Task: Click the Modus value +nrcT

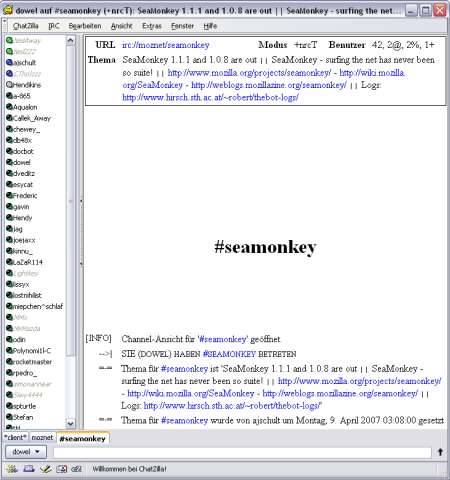Action: [x=306, y=45]
